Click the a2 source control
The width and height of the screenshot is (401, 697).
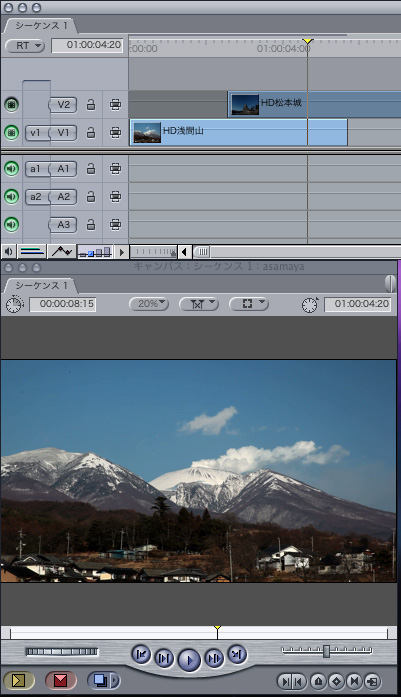pos(36,196)
